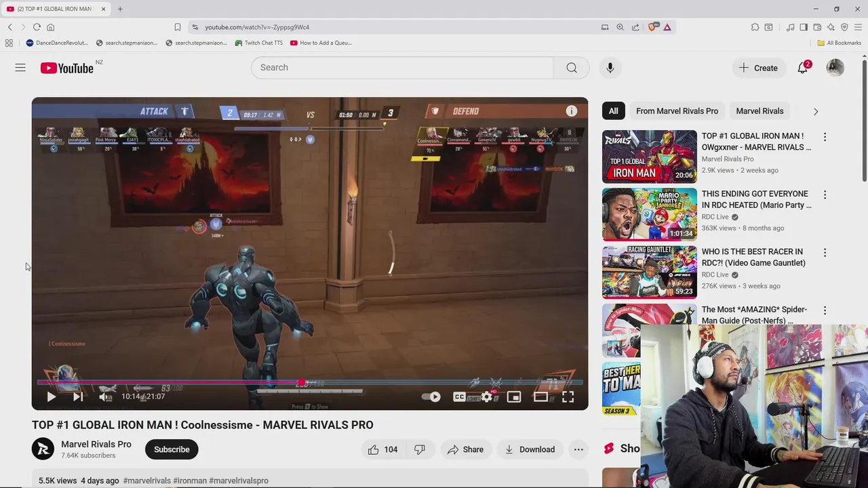Download the video
Screen dimensions: 868x488
click(530, 449)
